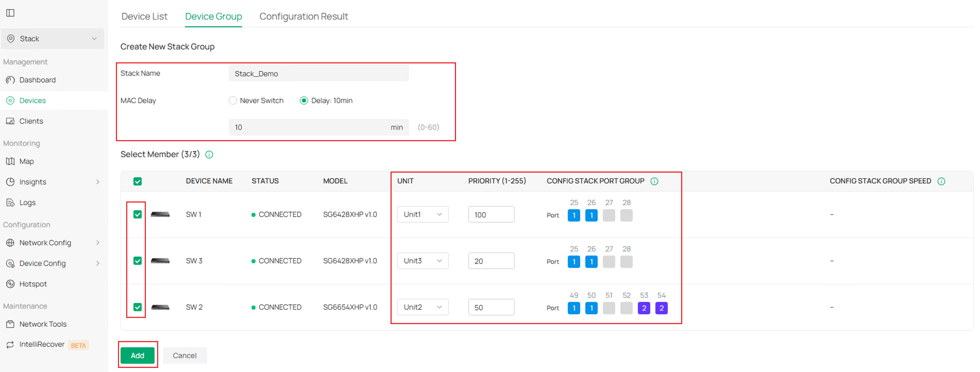
Task: Open the Unit1 dropdown for SW 1
Action: click(423, 215)
